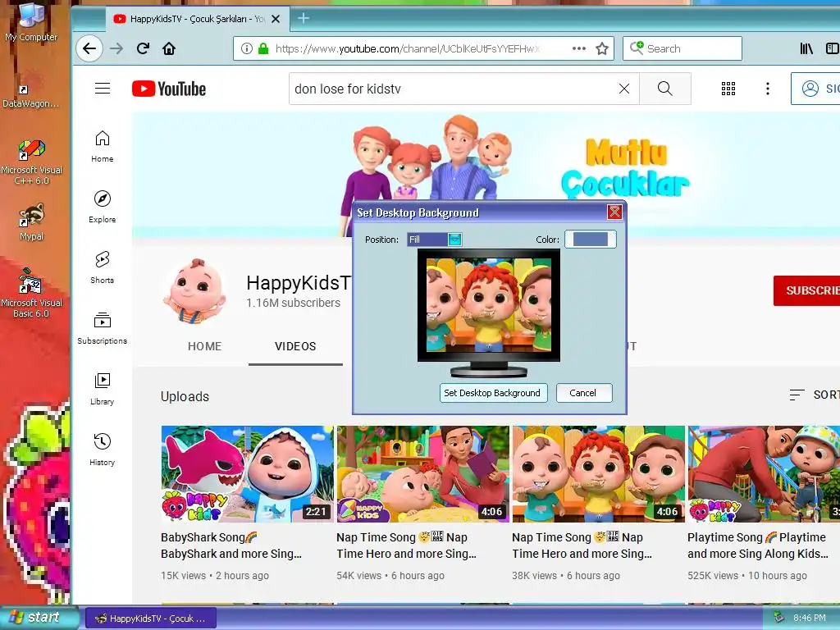The width and height of the screenshot is (840, 630).
Task: Open YouTube apps grid icon
Action: click(x=728, y=89)
